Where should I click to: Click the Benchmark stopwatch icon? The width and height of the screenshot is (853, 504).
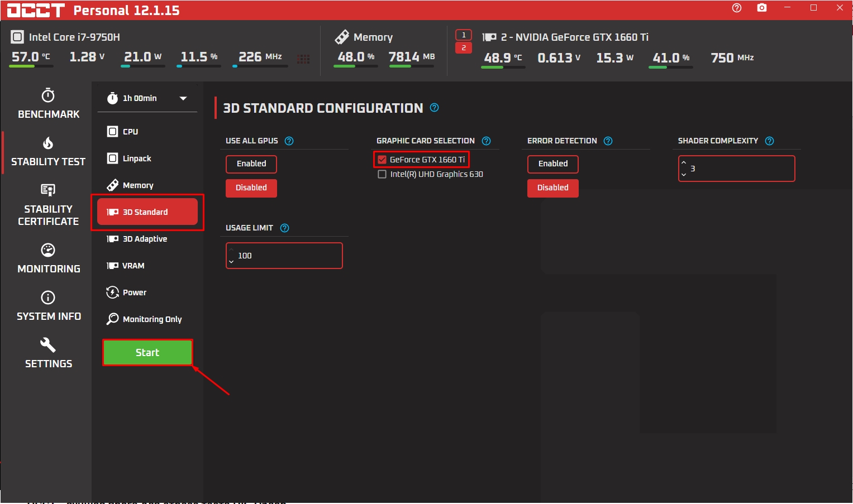click(48, 95)
